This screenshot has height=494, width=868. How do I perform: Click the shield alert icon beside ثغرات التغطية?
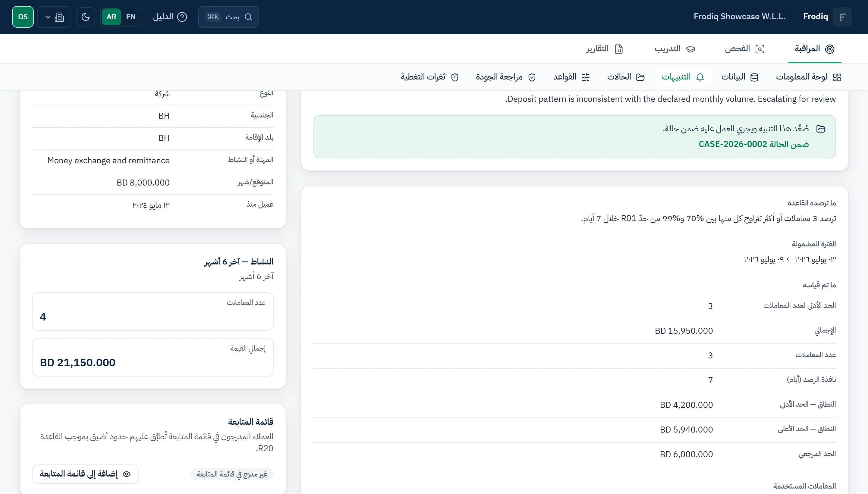pyautogui.click(x=454, y=77)
